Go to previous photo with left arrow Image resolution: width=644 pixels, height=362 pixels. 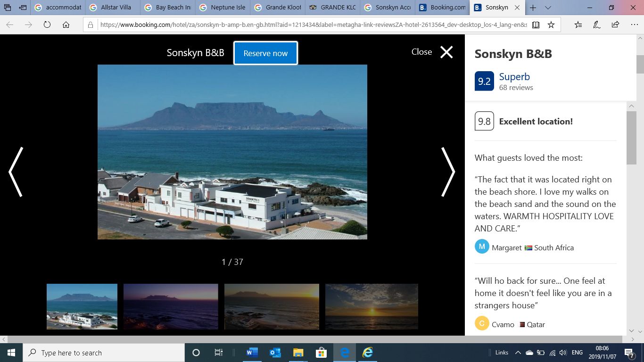[x=16, y=172]
